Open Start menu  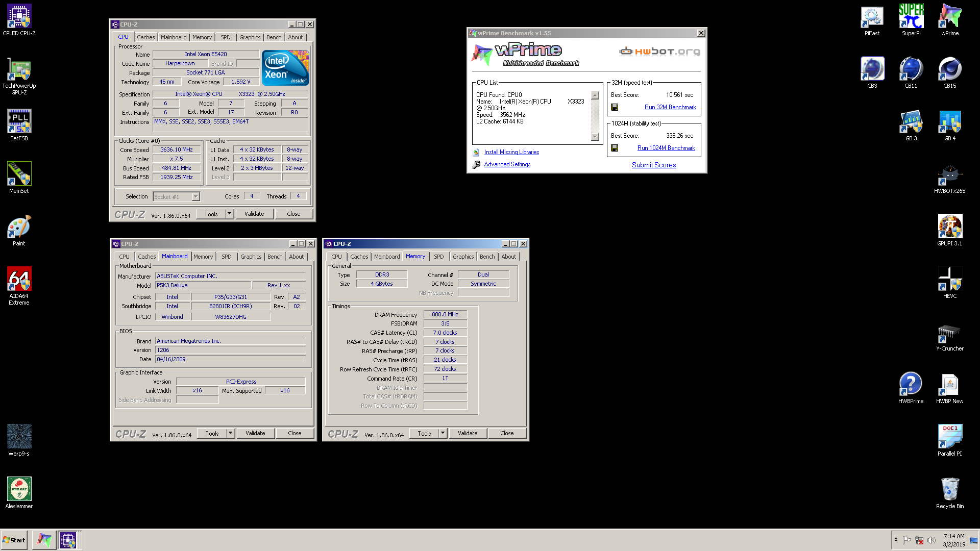(x=14, y=540)
